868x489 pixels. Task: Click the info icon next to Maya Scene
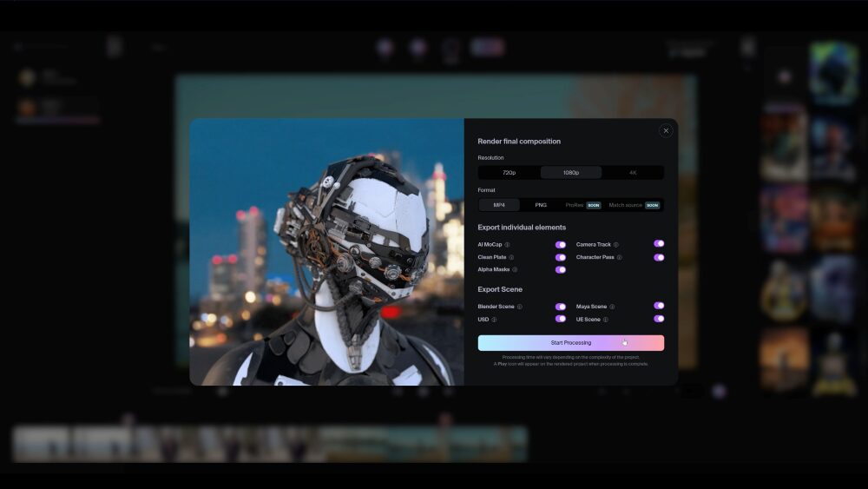612,307
